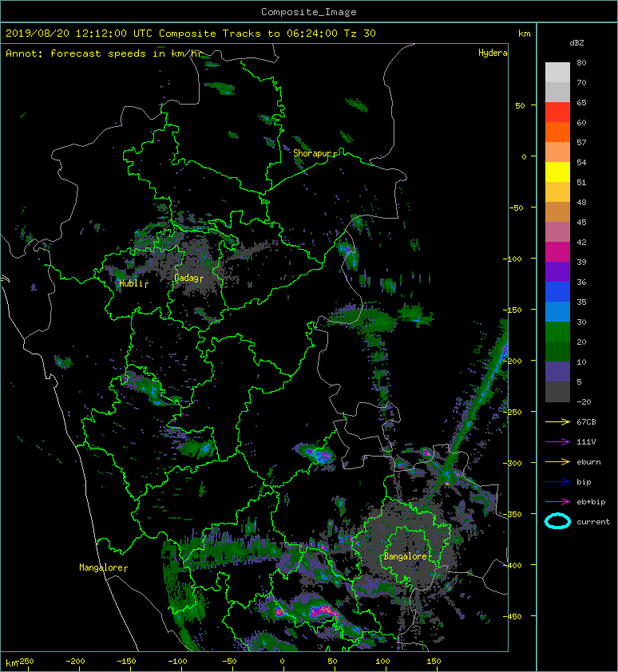Image resolution: width=618 pixels, height=672 pixels.
Task: Pick the purple swatch between 39 and 36
Action: [557, 271]
